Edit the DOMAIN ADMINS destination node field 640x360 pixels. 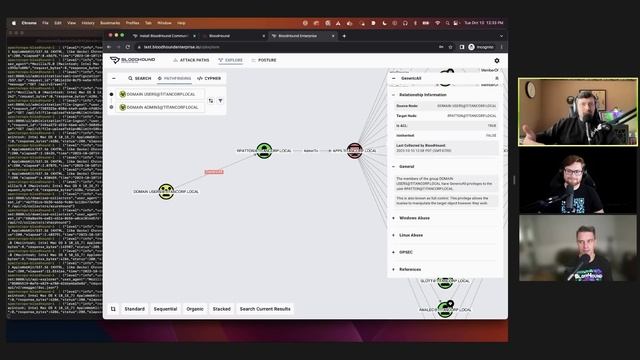click(x=160, y=107)
